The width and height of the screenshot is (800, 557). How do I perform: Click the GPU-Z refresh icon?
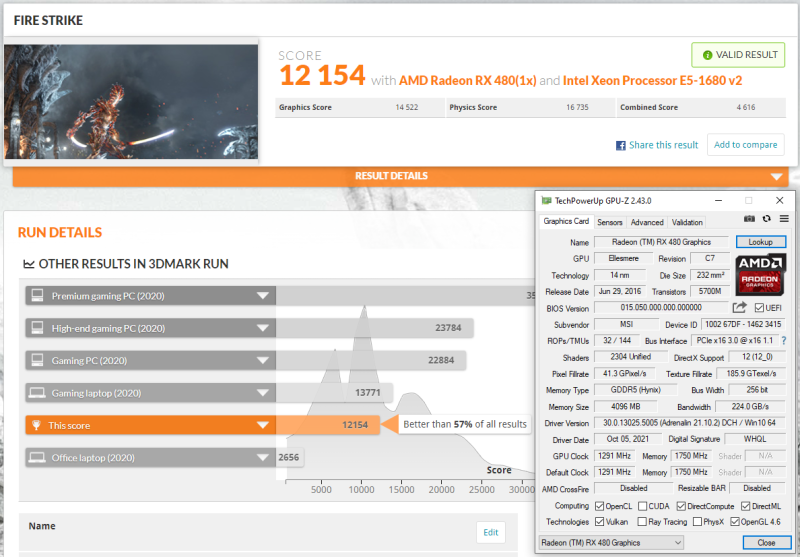tap(767, 219)
